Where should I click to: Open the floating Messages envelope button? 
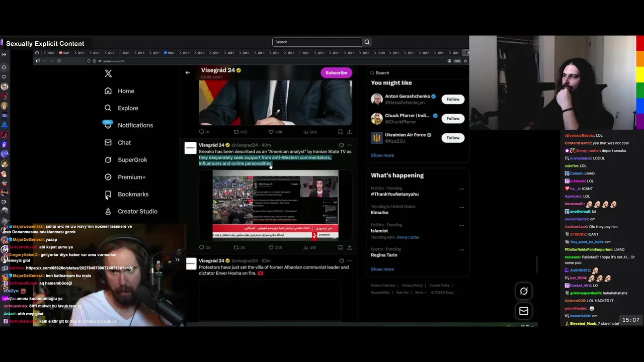click(x=524, y=311)
